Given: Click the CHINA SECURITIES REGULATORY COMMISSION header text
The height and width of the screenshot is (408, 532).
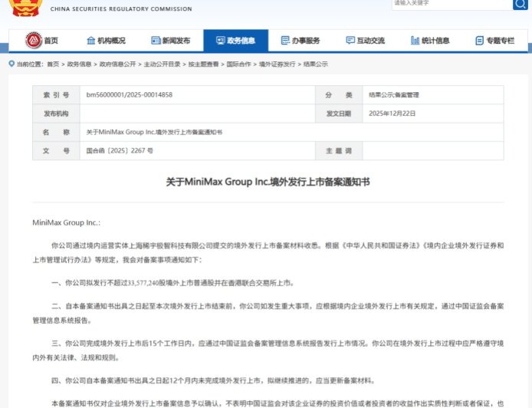Looking at the screenshot, I should (x=121, y=9).
